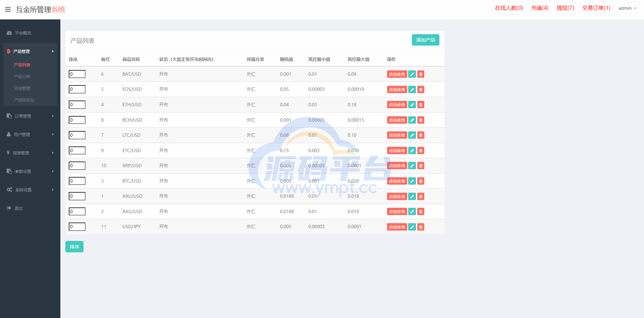This screenshot has height=318, width=644.
Task: Delete ETC/USD using the trash icon
Action: click(421, 150)
